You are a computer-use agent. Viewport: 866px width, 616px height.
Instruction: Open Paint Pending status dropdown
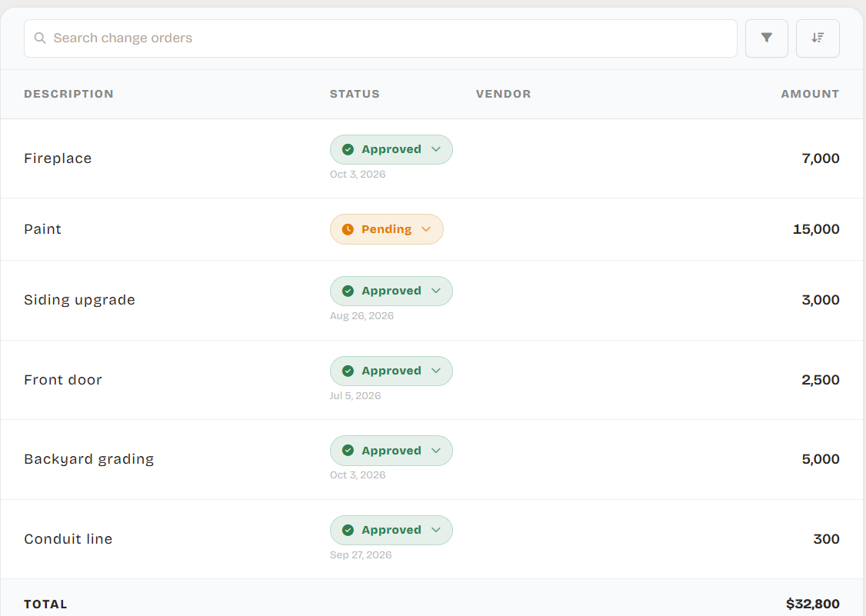387,229
